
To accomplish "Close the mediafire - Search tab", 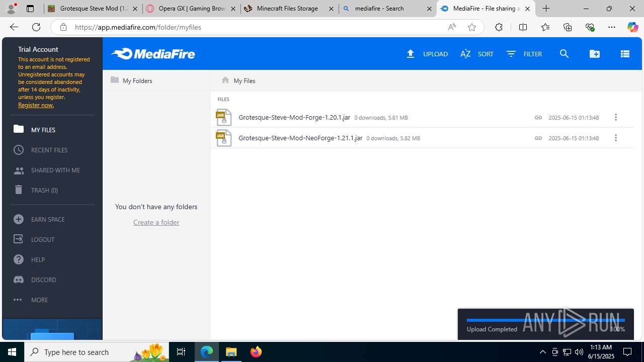I will click(x=429, y=9).
